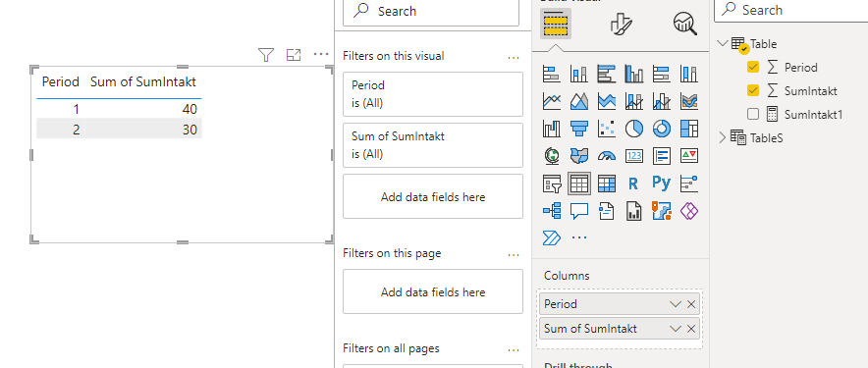Sort by Sum of SumIntakt header

(x=142, y=81)
